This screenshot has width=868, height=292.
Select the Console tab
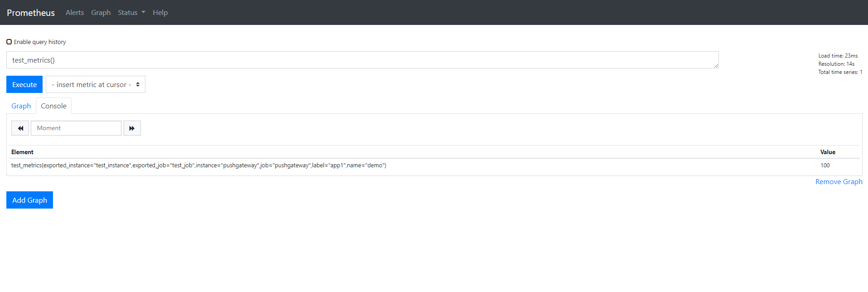coord(53,106)
